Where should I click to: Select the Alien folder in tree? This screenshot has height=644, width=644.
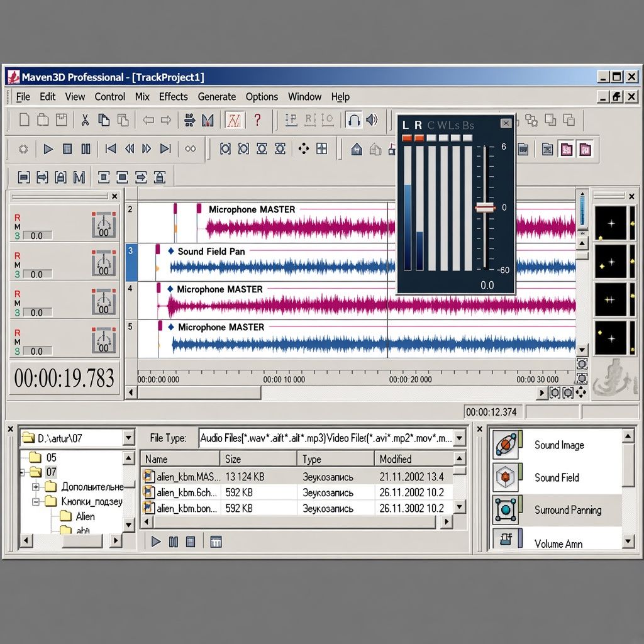coord(78,516)
